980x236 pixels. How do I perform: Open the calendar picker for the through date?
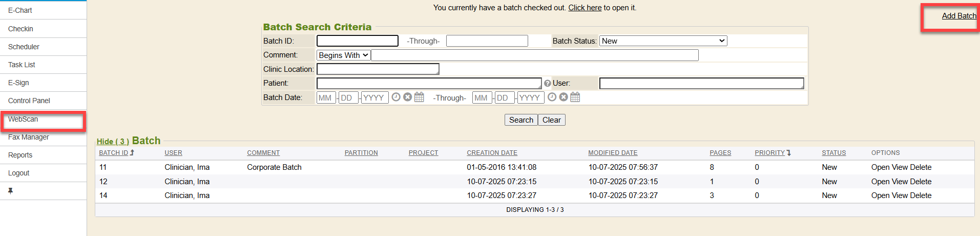point(575,97)
